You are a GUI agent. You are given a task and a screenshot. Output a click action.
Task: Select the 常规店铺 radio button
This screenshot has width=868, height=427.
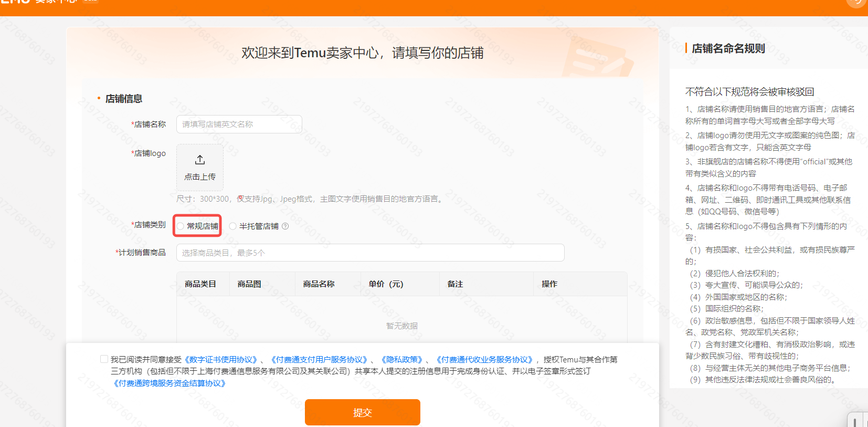click(x=181, y=226)
